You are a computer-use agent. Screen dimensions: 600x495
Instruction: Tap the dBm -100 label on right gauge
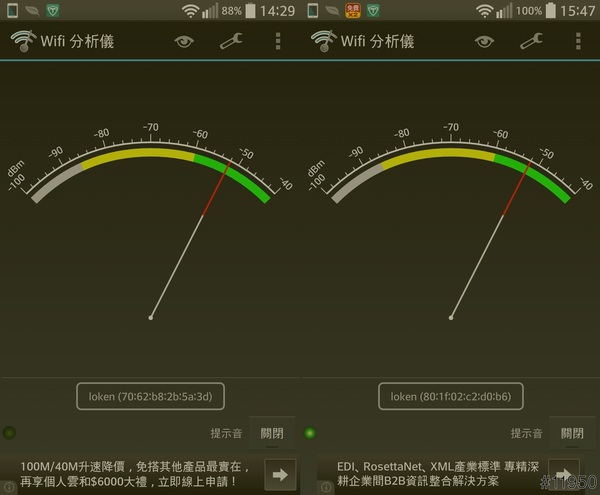tap(317, 176)
